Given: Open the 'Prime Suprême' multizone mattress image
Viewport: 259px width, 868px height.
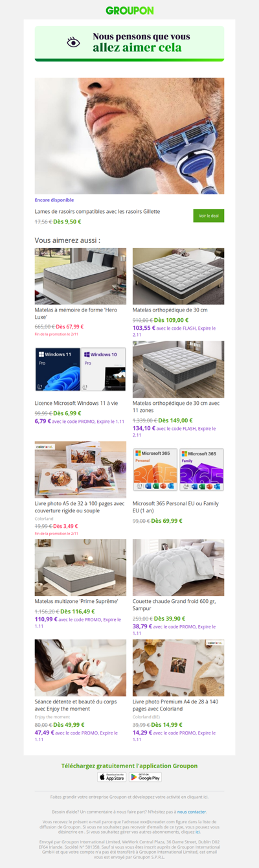Looking at the screenshot, I should 80,567.
